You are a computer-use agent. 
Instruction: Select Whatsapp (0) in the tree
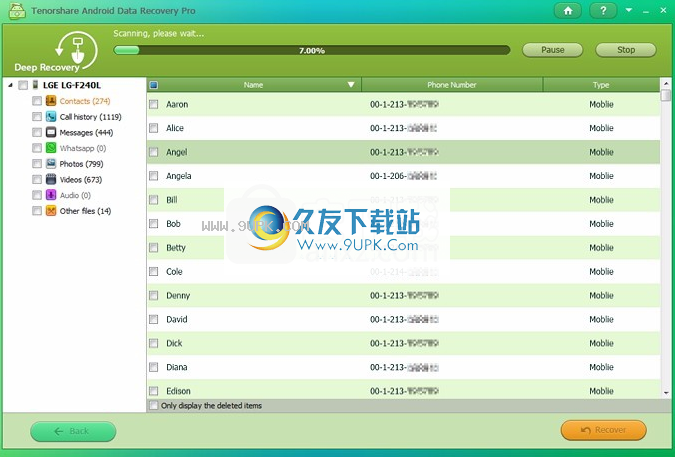(83, 148)
